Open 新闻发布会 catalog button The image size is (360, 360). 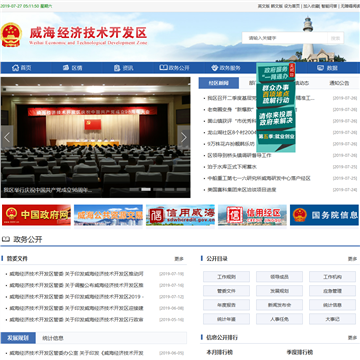point(279,305)
